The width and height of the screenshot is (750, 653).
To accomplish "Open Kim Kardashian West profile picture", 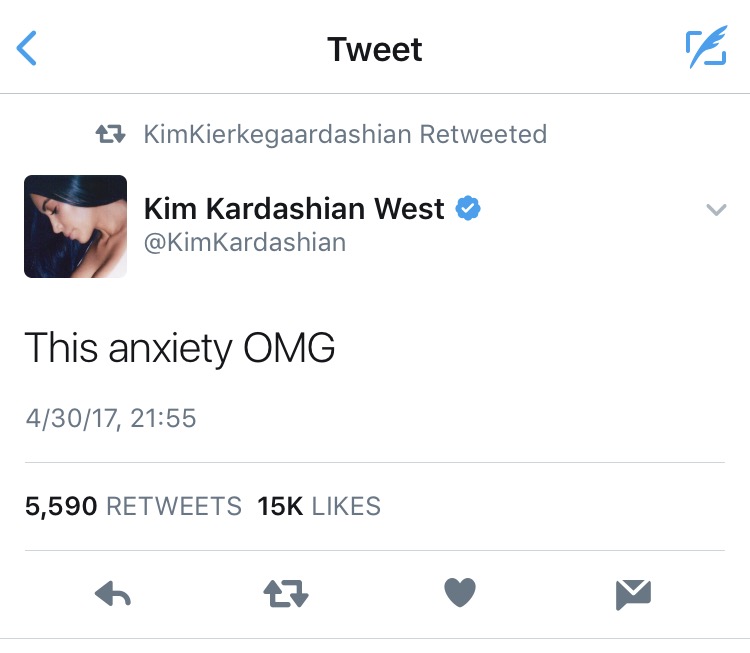I will pos(76,226).
